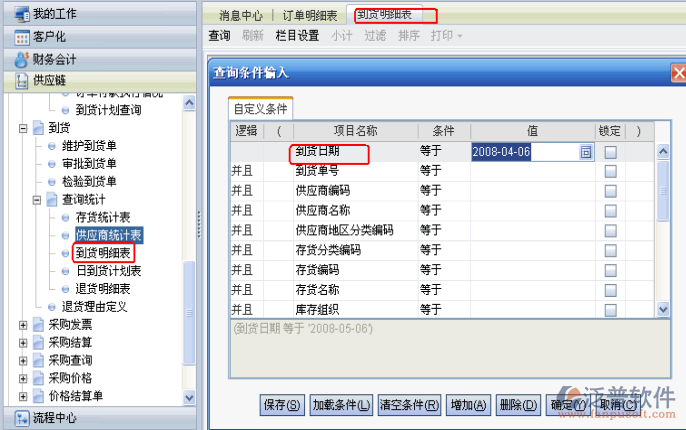The width and height of the screenshot is (686, 430).
Task: Click the 保存(S) button
Action: point(281,405)
